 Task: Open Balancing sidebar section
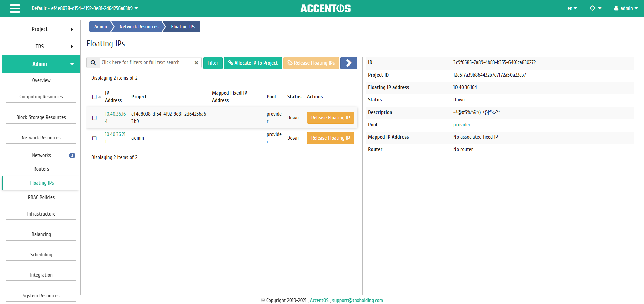(41, 234)
